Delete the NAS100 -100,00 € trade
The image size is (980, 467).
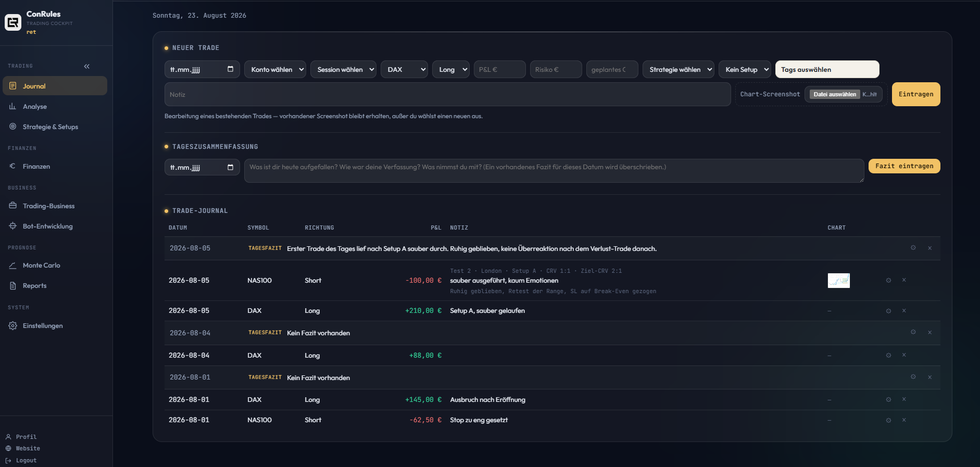[x=904, y=280]
